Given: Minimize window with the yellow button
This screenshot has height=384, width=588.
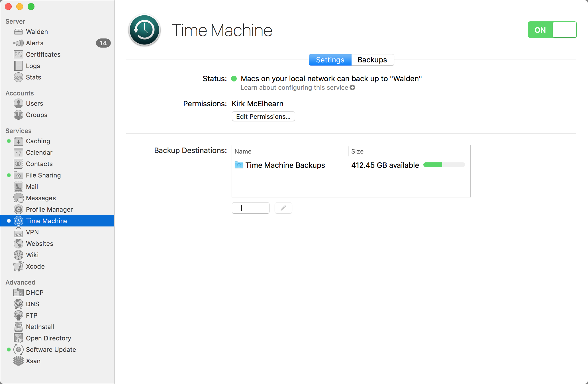Looking at the screenshot, I should click(20, 7).
